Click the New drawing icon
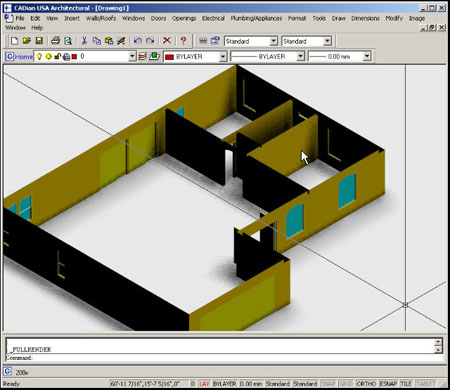 (x=14, y=41)
